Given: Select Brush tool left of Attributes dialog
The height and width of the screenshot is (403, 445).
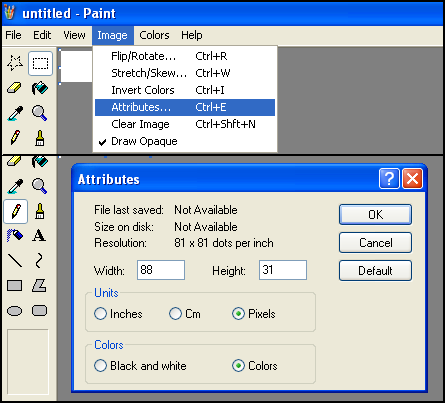Looking at the screenshot, I should (40, 211).
